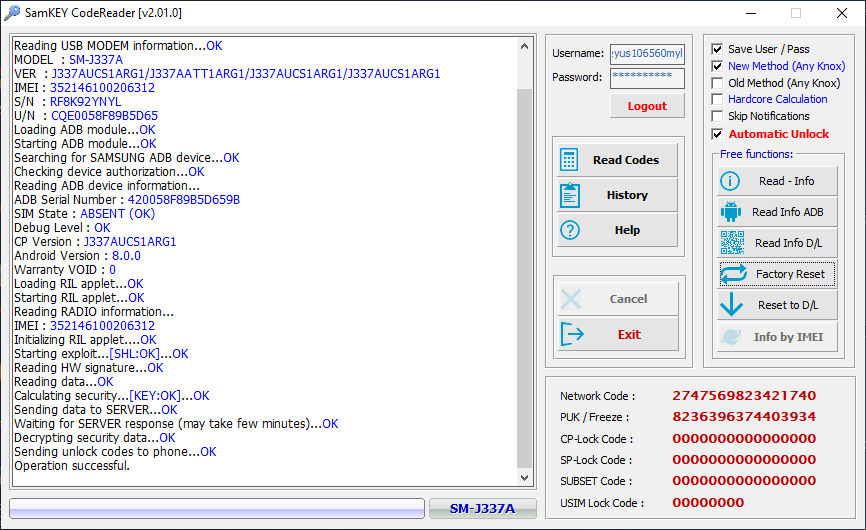The height and width of the screenshot is (530, 866).
Task: Click the down arrow icon on Reset to D/L
Action: (731, 304)
